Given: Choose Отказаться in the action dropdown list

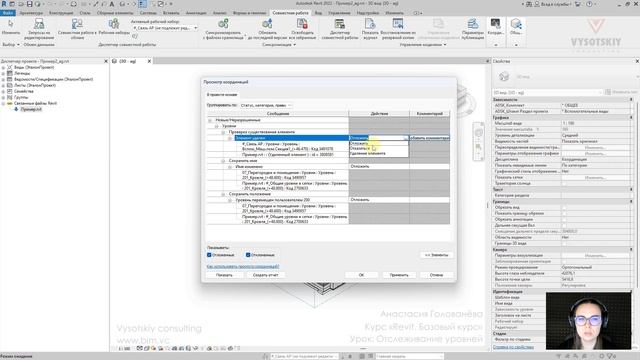Looking at the screenshot, I should (378, 149).
